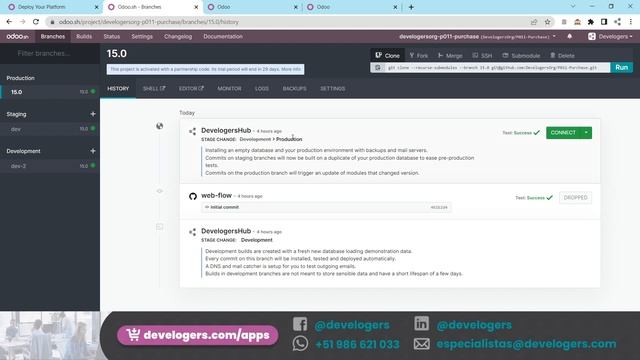
Task: Click the globe icon on history timeline
Action: pyautogui.click(x=160, y=126)
